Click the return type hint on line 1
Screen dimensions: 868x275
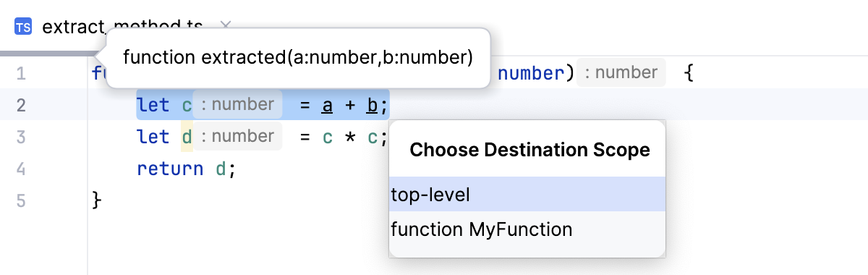[x=621, y=72]
